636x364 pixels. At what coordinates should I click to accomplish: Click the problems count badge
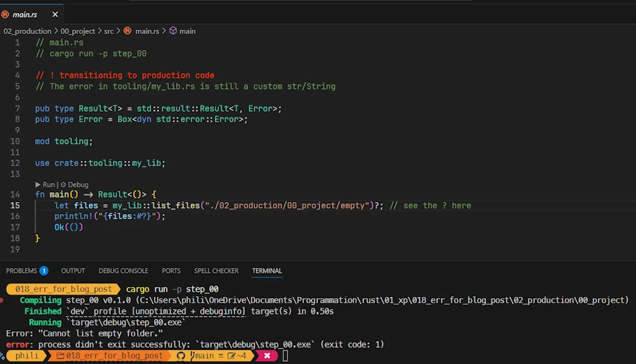44,271
